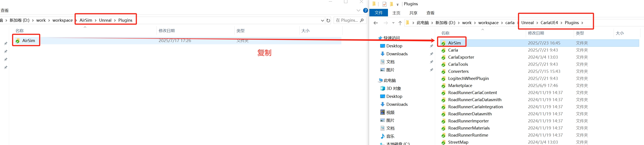Select the RoadRunnerDatasmith folder
This screenshot has width=644, height=145.
tap(470, 114)
